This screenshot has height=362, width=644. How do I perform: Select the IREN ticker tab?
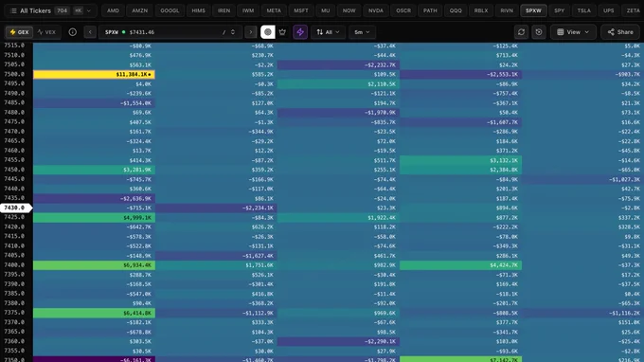point(224,10)
